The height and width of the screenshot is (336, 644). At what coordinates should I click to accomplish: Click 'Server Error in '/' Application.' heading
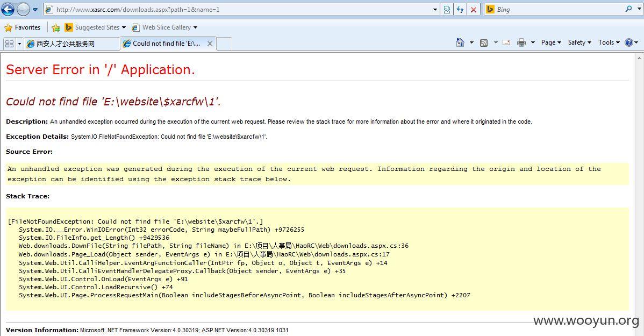tap(101, 70)
